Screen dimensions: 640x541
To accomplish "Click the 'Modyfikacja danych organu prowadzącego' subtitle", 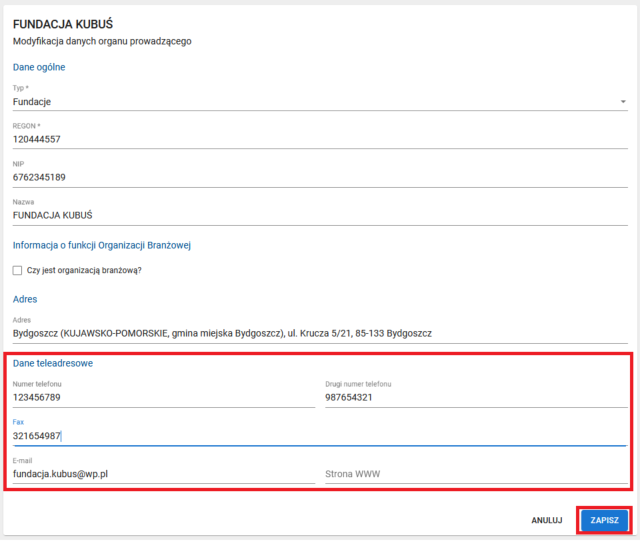I will point(101,41).
